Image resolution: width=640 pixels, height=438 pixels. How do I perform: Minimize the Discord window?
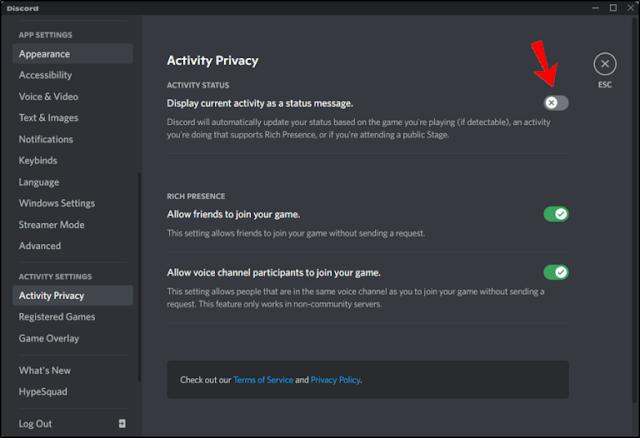(596, 8)
